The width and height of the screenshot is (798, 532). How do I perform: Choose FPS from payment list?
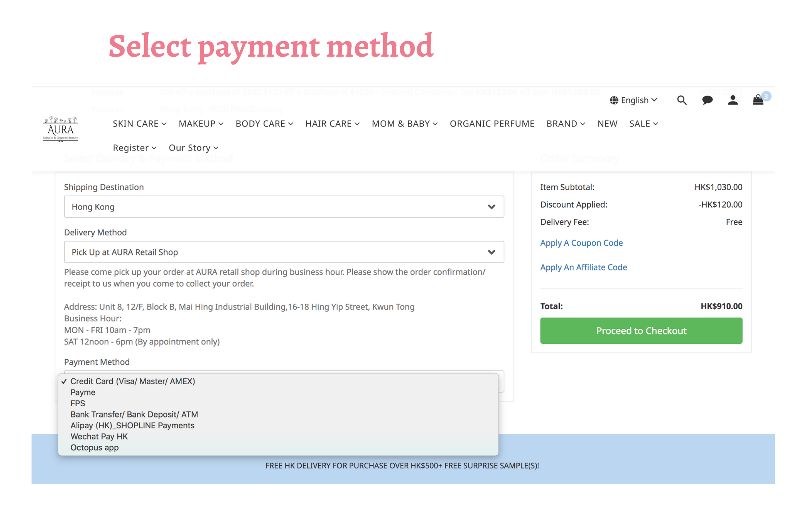pyautogui.click(x=78, y=403)
